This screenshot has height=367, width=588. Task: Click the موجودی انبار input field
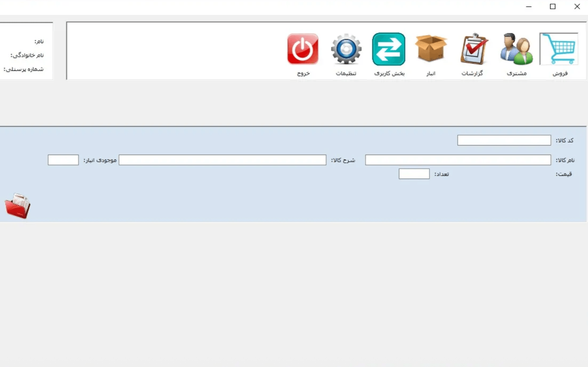click(63, 160)
